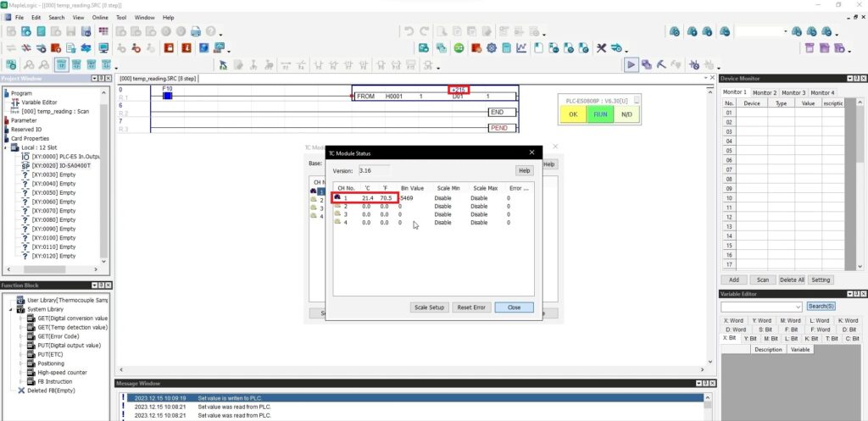The height and width of the screenshot is (421, 868).
Task: Click the purple grid icon in top toolbar
Action: 103,31
